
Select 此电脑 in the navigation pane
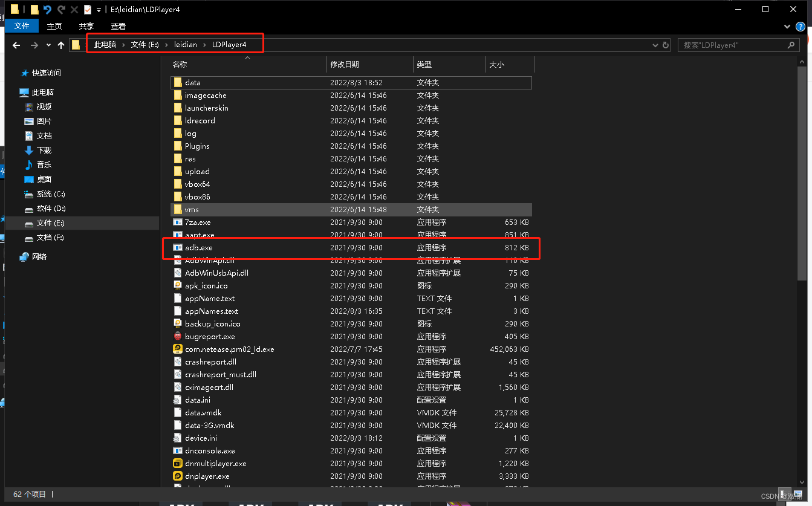[x=43, y=92]
